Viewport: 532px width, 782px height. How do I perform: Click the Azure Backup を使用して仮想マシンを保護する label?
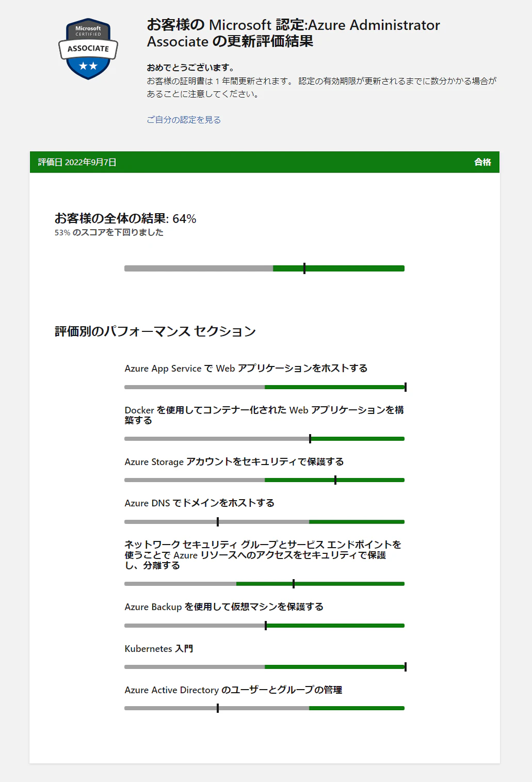point(224,607)
